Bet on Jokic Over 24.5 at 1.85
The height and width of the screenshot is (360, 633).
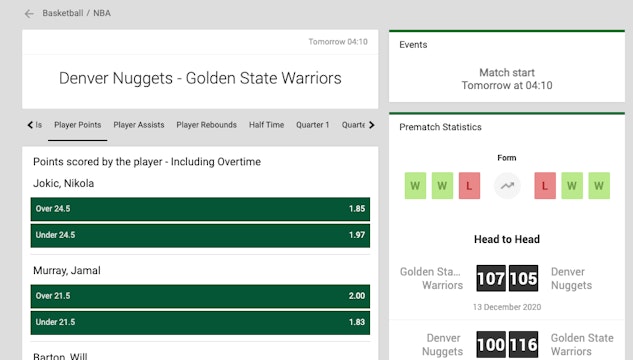tap(200, 209)
